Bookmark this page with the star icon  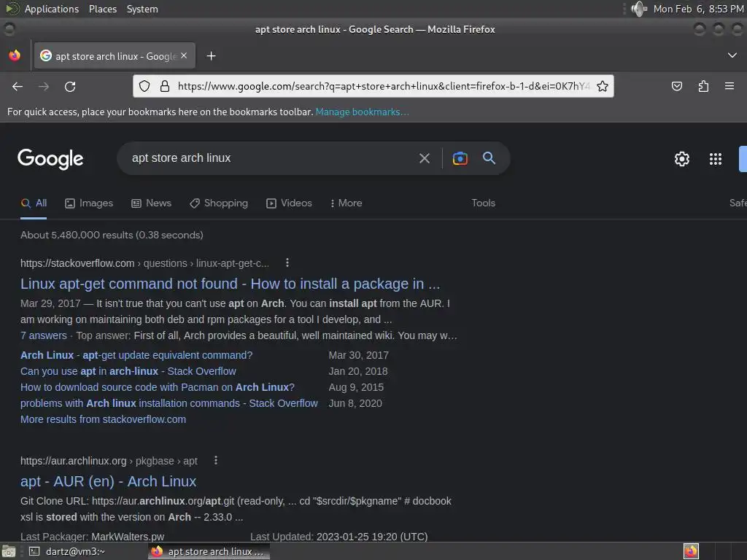click(x=602, y=86)
